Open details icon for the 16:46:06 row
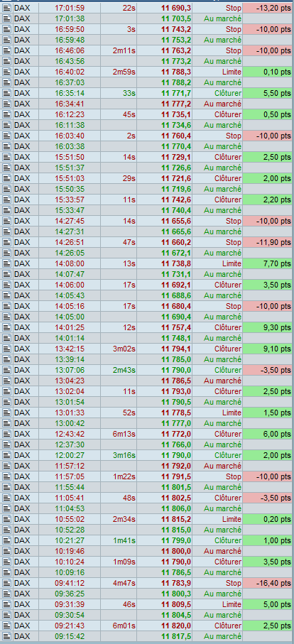 [x=6, y=50]
